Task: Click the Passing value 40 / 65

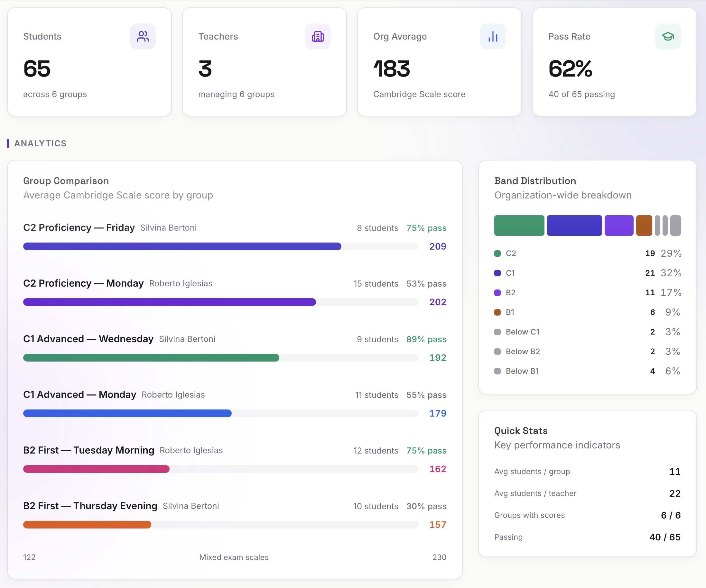Action: (x=665, y=537)
